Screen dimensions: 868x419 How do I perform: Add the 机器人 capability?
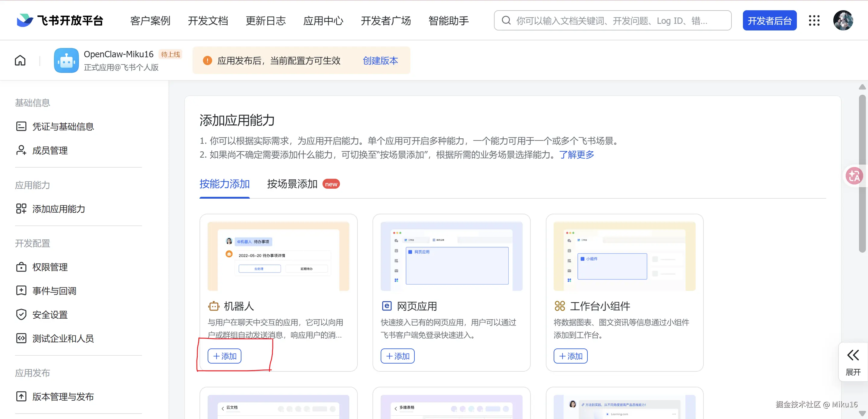click(x=225, y=356)
